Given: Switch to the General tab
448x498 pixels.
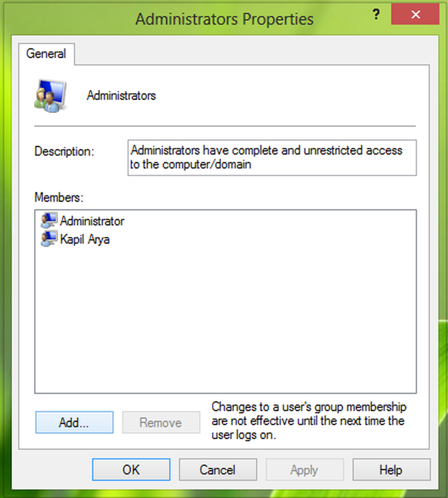Looking at the screenshot, I should [46, 54].
